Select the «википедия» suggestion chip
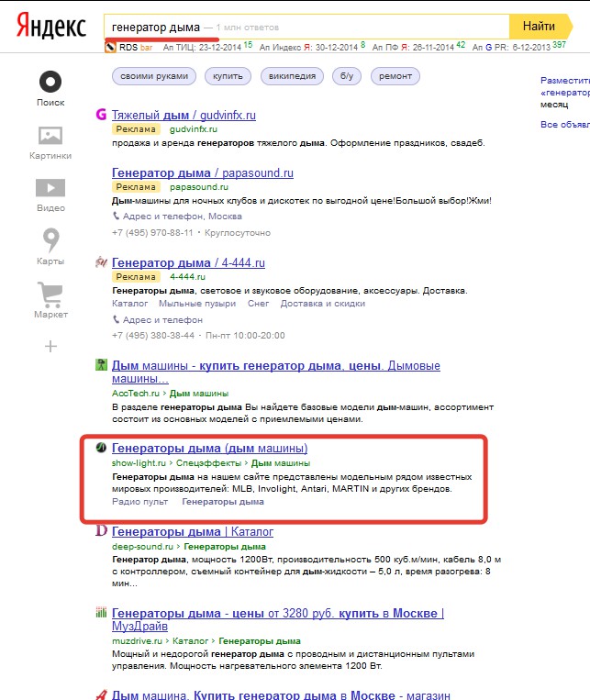The image size is (590, 700). click(x=292, y=76)
